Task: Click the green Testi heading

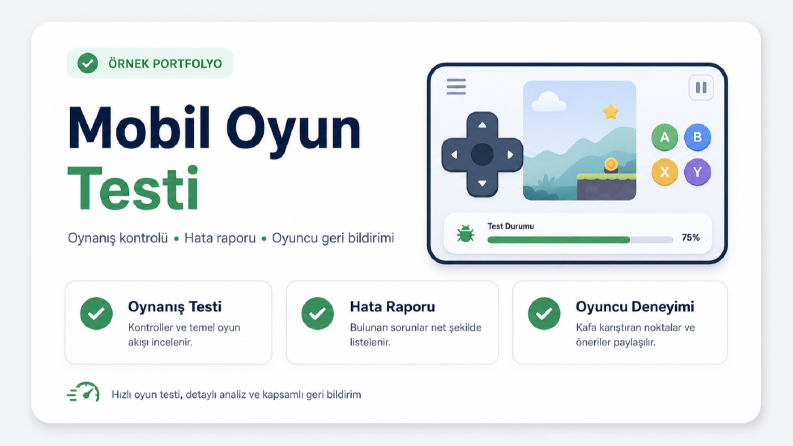Action: click(x=133, y=189)
